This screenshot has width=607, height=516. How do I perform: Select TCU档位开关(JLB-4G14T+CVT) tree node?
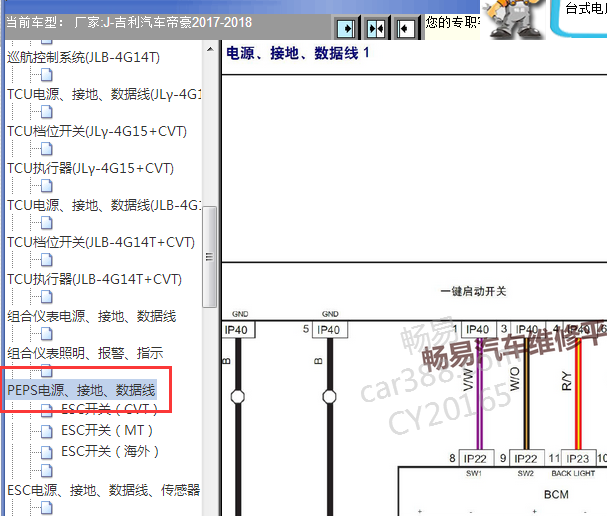101,242
